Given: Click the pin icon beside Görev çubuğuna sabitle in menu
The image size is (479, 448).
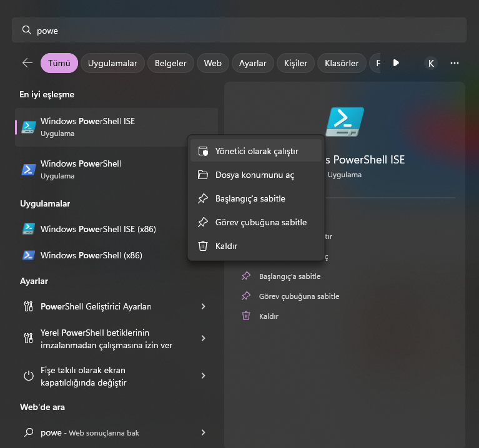Looking at the screenshot, I should [x=203, y=222].
